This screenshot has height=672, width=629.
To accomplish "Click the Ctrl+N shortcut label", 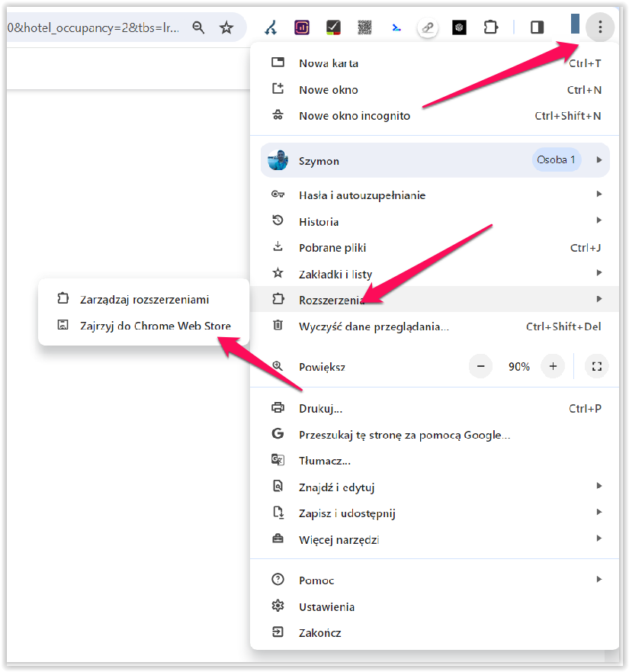I will click(584, 90).
